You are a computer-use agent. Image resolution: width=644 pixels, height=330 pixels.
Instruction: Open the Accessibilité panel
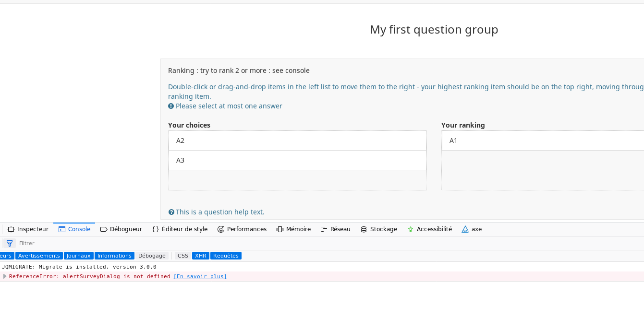coord(429,229)
